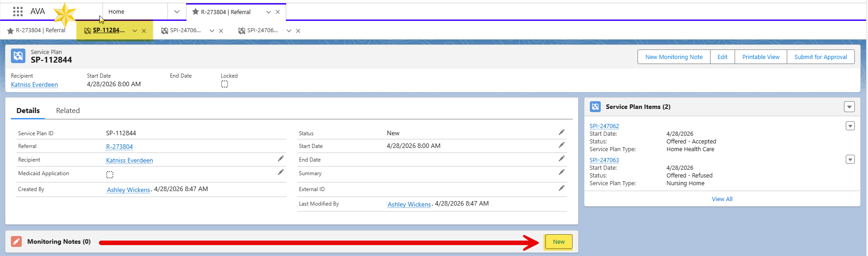Click the Monitoring Notes (0) heading

(59, 241)
